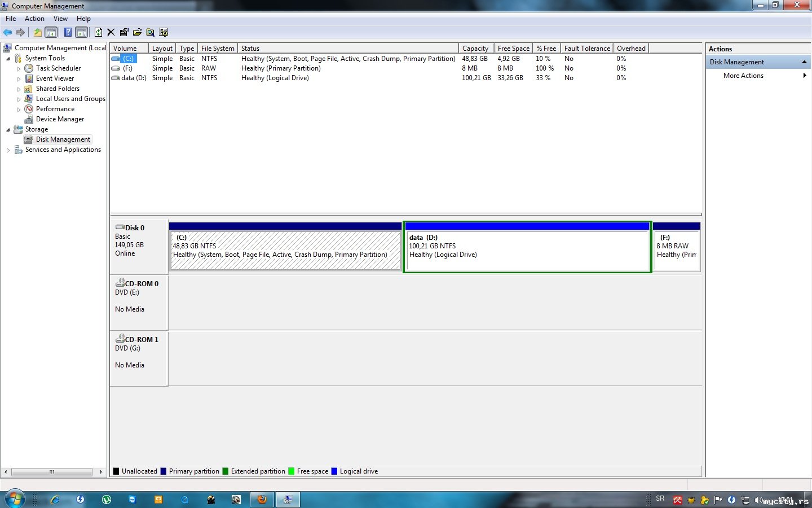
Task: Expand the Performance node arrow
Action: tap(19, 109)
